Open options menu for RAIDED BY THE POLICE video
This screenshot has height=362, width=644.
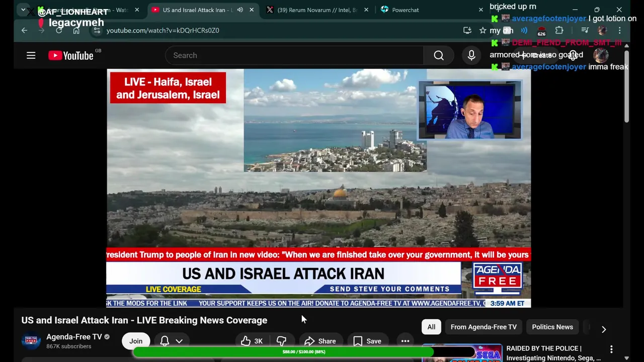(611, 349)
